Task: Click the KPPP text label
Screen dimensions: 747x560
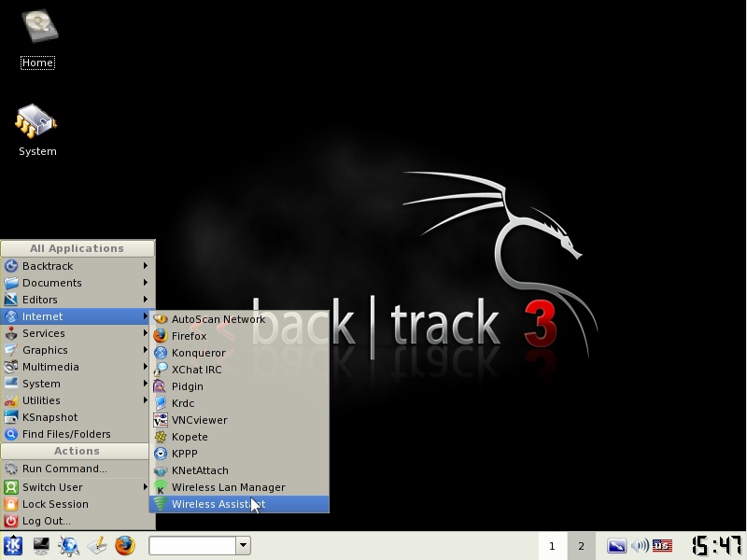Action: [184, 454]
